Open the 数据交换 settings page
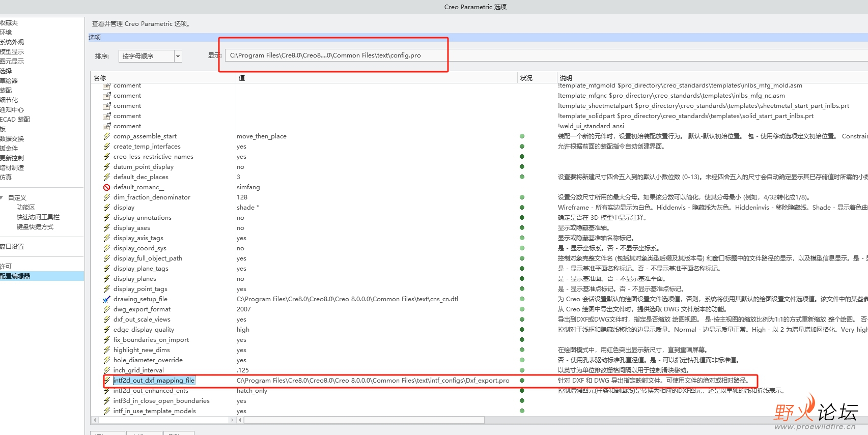 click(x=12, y=139)
